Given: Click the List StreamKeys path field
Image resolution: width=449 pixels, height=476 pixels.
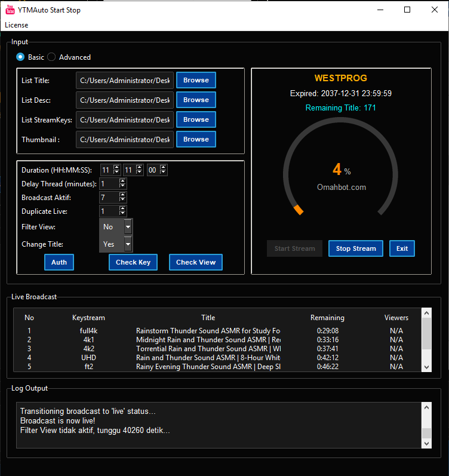Looking at the screenshot, I should 125,120.
